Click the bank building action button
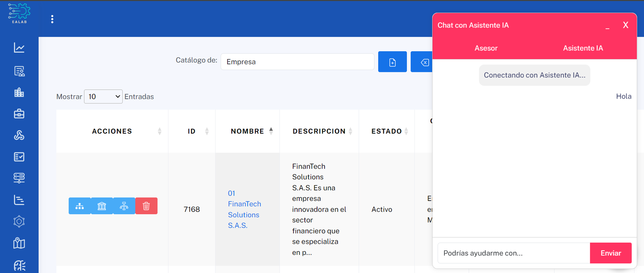 (102, 206)
